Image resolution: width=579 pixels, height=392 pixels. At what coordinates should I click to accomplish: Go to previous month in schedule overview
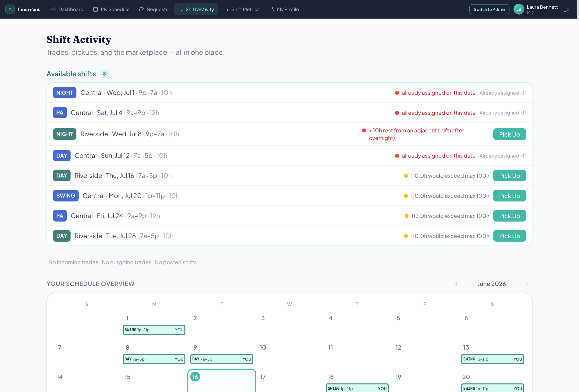(457, 284)
